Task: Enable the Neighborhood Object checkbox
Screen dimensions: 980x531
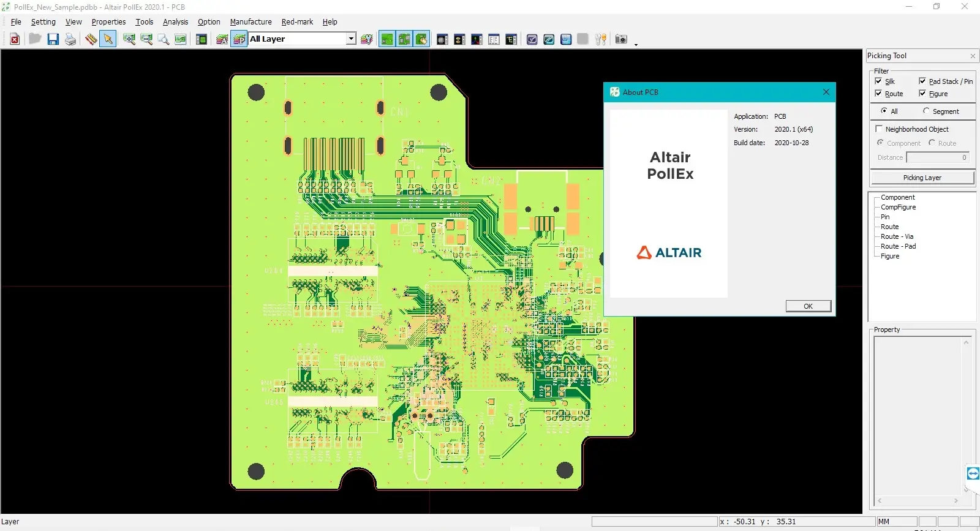Action: (x=879, y=129)
